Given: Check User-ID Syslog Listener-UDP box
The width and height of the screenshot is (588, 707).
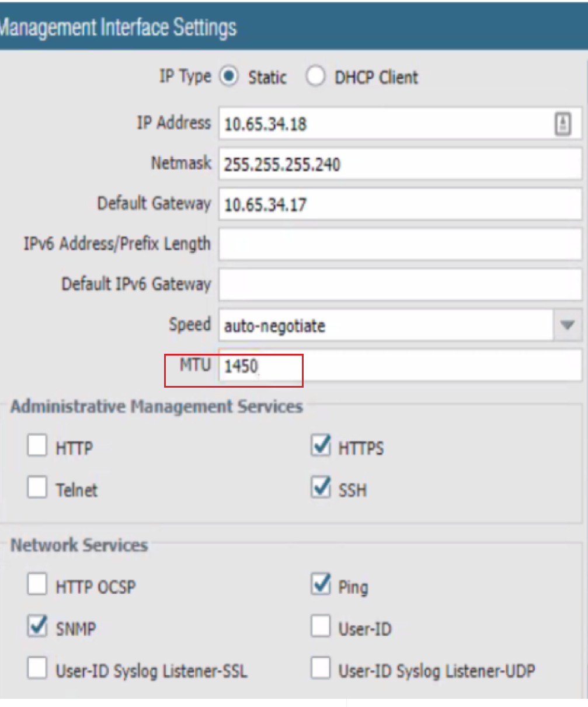Looking at the screenshot, I should [321, 670].
